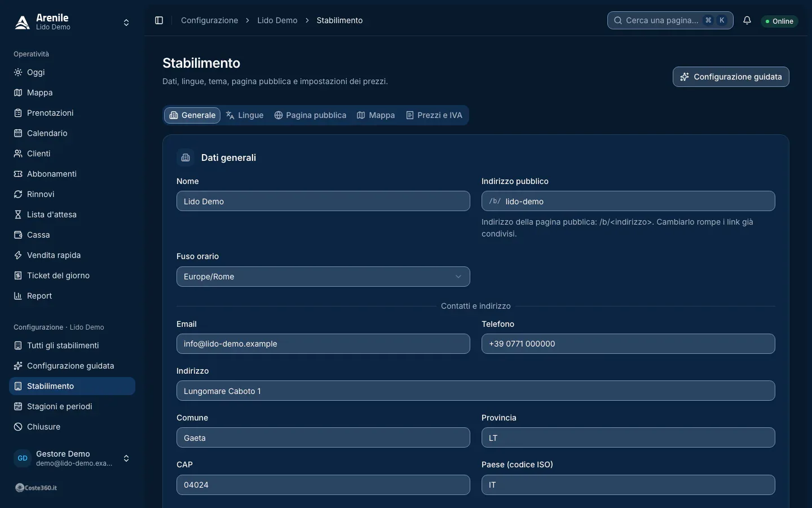Select the Pagina pubblica tab

[310, 115]
